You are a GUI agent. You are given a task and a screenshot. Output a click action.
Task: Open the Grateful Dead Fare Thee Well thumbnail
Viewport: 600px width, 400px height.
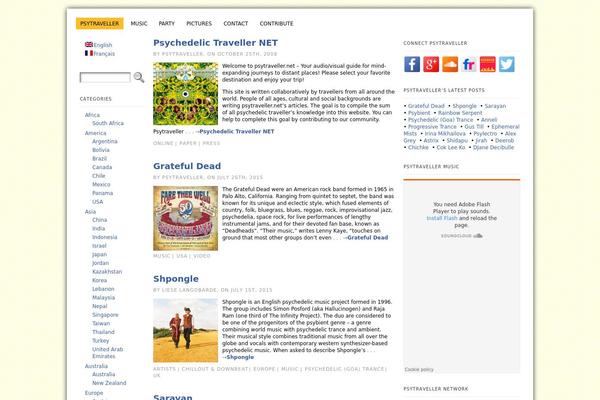click(x=186, y=218)
